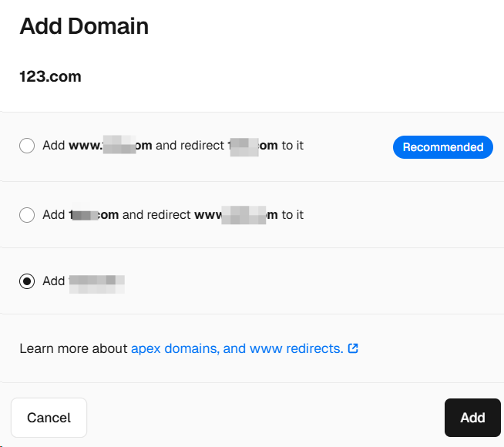The image size is (504, 447).
Task: Select the www redirect recommended radio button
Action: (x=27, y=146)
